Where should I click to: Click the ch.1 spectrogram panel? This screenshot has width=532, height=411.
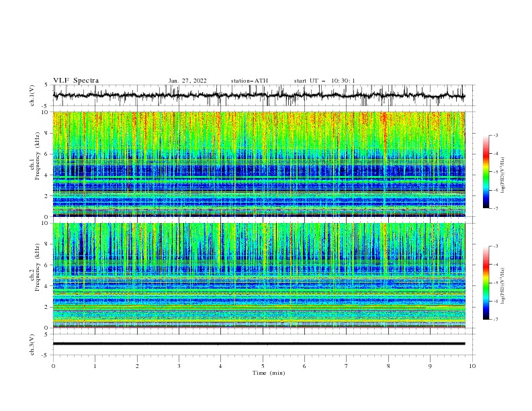click(259, 164)
